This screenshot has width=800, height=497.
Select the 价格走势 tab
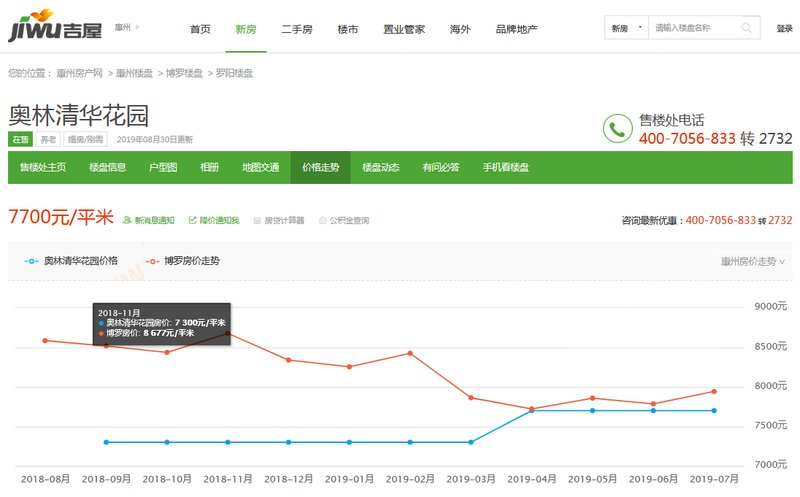[x=320, y=167]
